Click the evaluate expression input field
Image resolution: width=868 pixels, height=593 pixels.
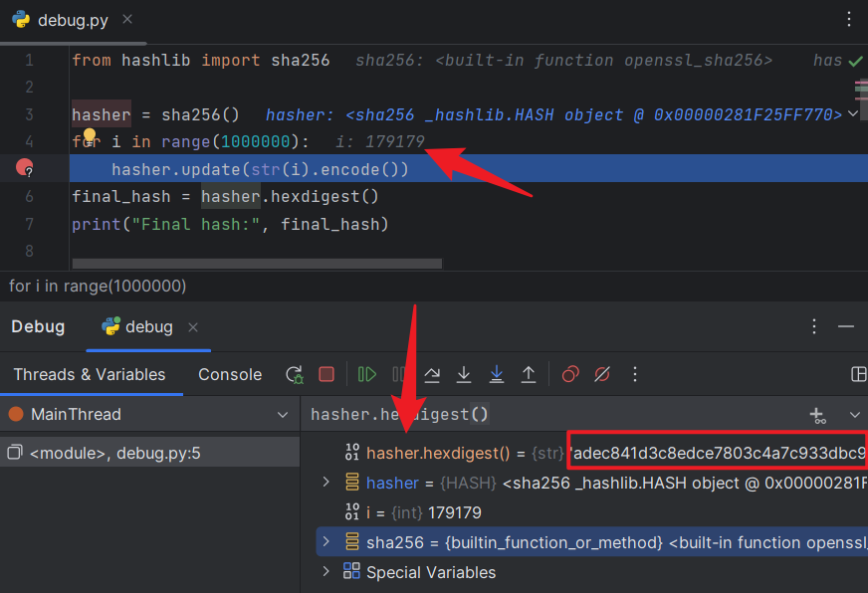(547, 415)
